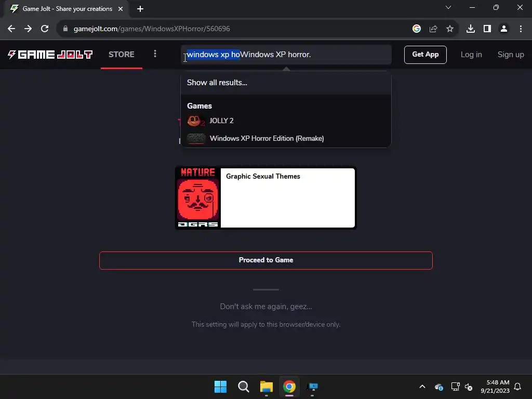Image resolution: width=532 pixels, height=399 pixels.
Task: Open the Chrome profile menu
Action: pyautogui.click(x=504, y=29)
